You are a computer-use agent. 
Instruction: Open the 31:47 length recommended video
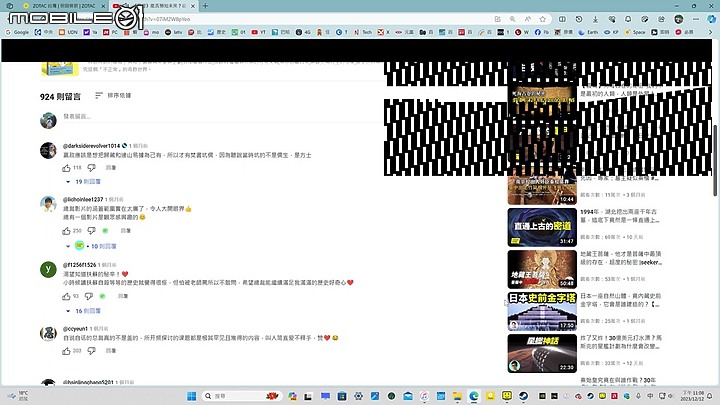click(542, 227)
